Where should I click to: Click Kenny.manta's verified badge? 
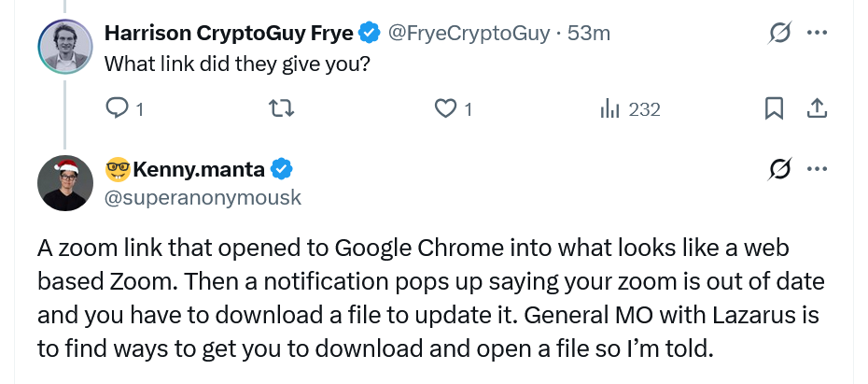tap(281, 169)
